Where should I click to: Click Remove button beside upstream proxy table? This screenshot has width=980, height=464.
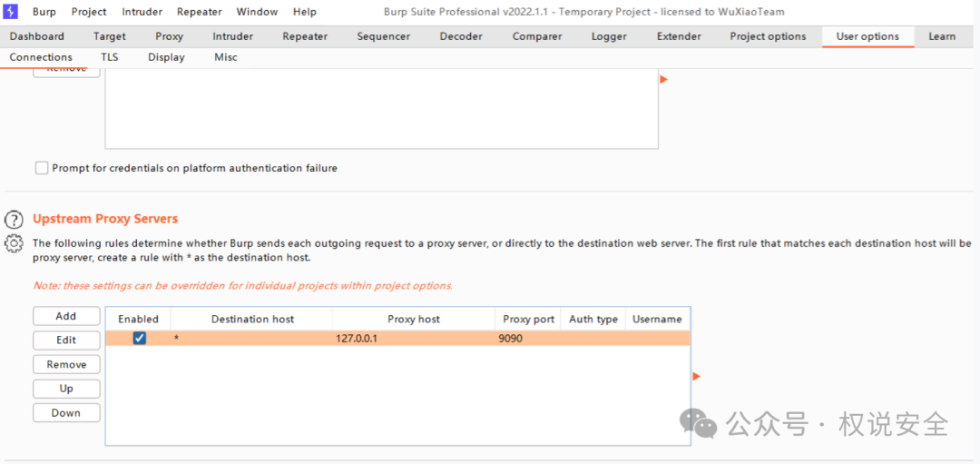tap(66, 365)
